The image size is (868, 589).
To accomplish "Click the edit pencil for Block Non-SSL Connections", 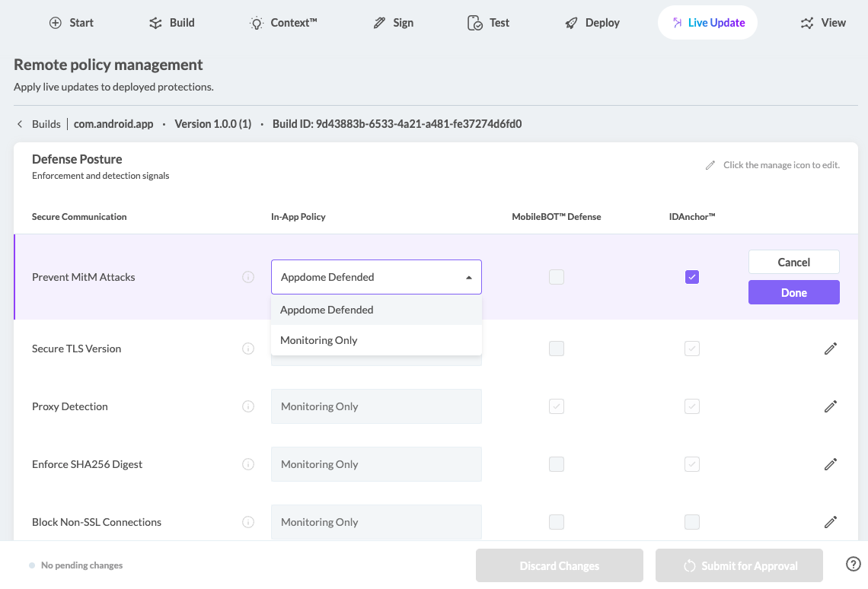I will [x=830, y=522].
